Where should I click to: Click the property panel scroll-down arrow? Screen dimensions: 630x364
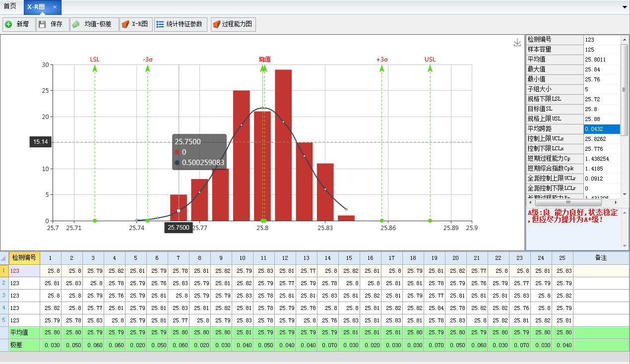tap(625, 194)
